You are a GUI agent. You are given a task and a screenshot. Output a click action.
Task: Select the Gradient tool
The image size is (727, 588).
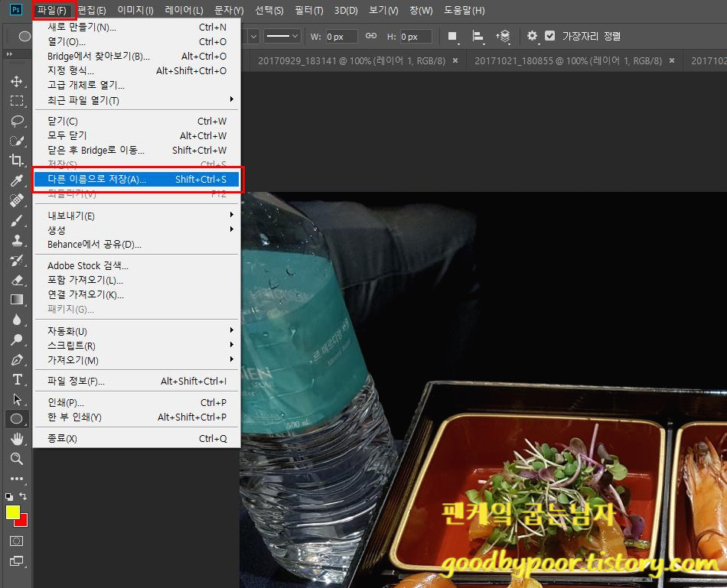(17, 300)
